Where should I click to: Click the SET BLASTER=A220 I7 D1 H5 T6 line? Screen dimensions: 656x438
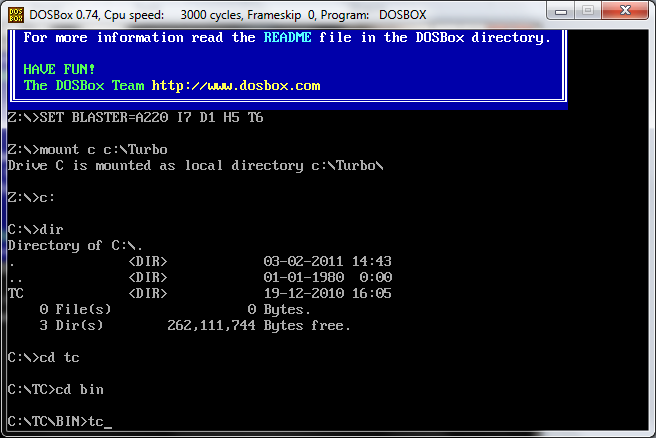click(136, 118)
